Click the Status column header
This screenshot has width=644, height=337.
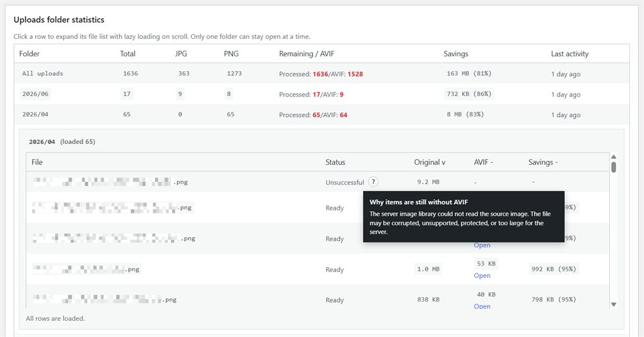335,162
